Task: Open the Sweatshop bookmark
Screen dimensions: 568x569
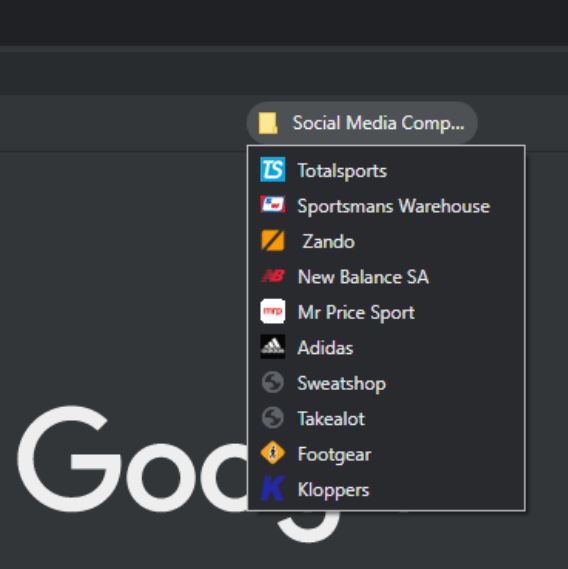Action: click(386, 383)
